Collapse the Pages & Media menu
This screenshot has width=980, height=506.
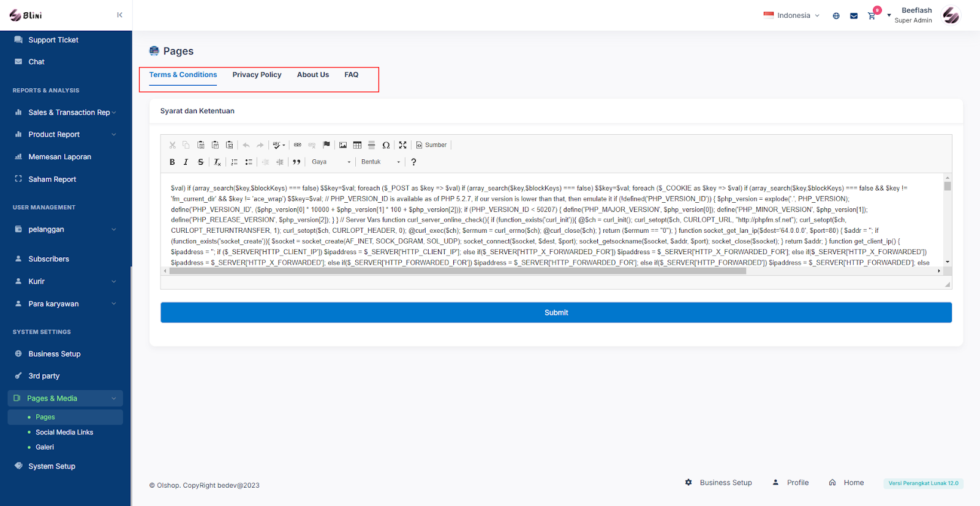click(66, 398)
